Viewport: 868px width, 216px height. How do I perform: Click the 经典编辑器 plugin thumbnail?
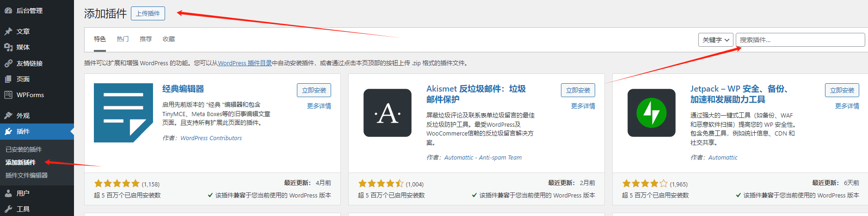123,113
